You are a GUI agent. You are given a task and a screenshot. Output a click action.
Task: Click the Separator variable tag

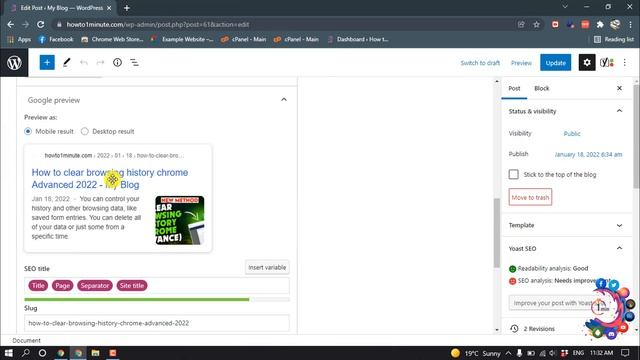coord(95,286)
